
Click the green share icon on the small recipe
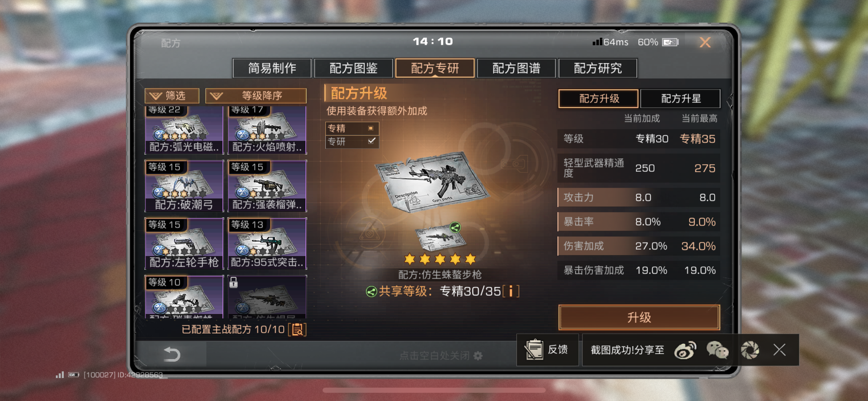pos(455,227)
